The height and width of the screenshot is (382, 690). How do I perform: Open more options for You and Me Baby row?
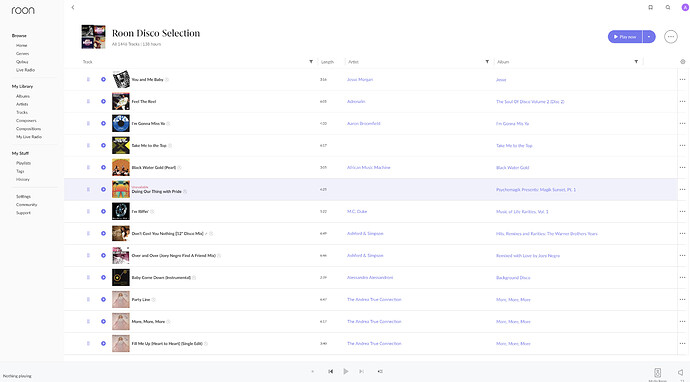683,80
